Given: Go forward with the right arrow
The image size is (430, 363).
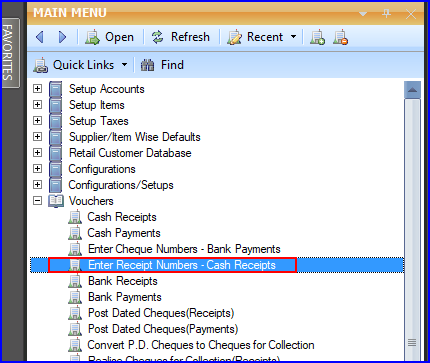Looking at the screenshot, I should coord(62,37).
